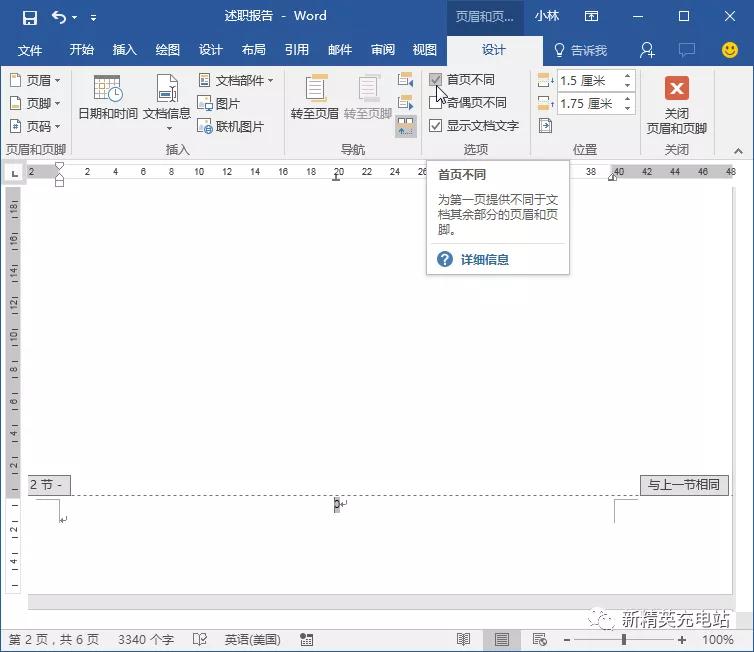Go to header with 转至页眉
Screen dimensions: 754x652
click(x=315, y=98)
